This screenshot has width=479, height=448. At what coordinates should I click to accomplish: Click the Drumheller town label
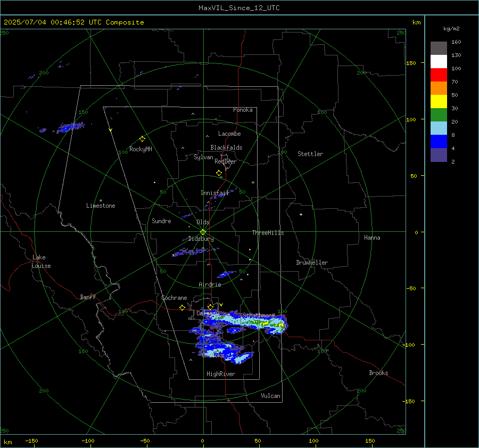[312, 263]
